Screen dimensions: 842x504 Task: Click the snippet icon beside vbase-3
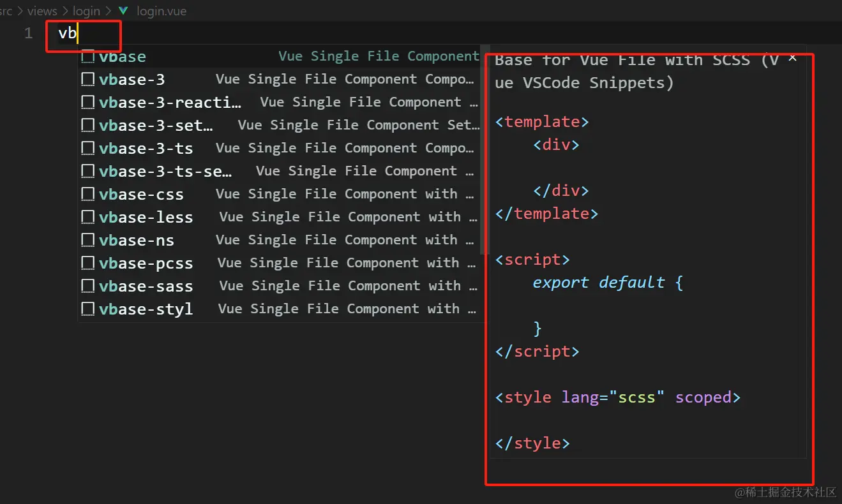tap(88, 79)
